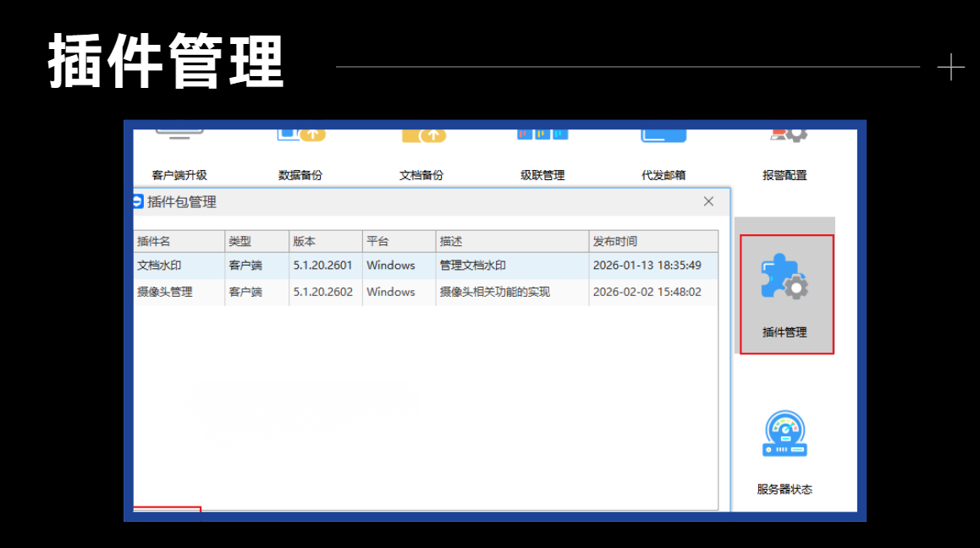Open the 报警配置 item
This screenshot has width=980, height=548.
[785, 155]
